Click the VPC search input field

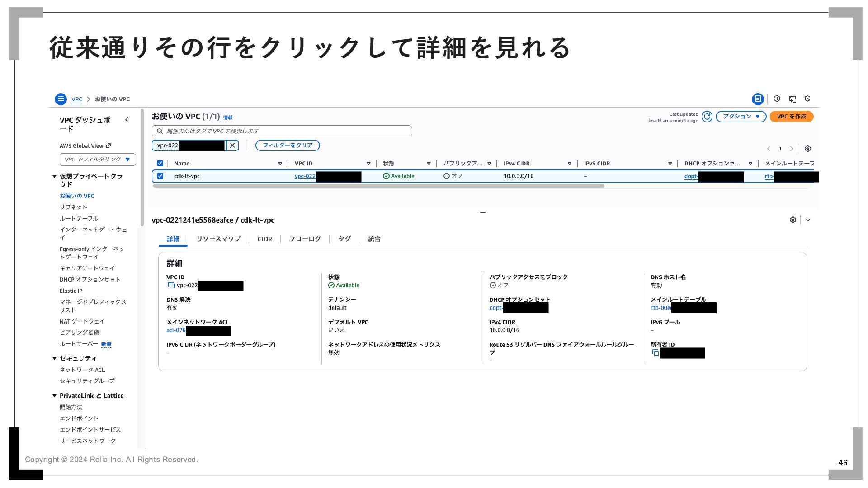point(282,131)
